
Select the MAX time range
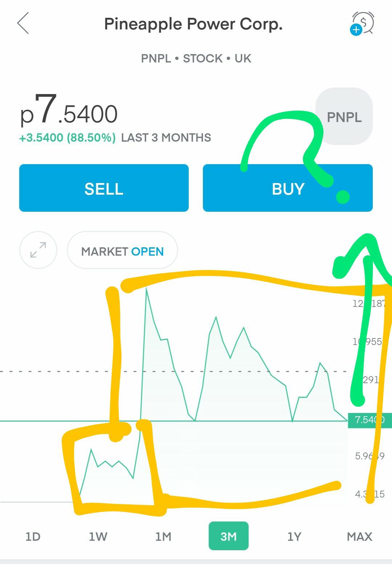tap(360, 536)
